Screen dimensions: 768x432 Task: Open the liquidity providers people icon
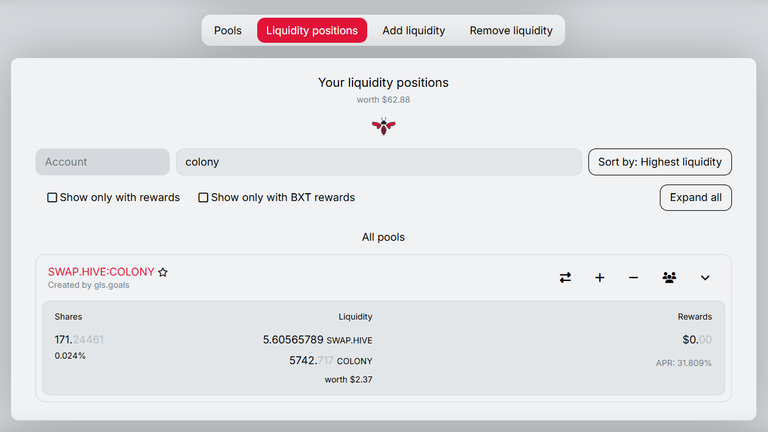pyautogui.click(x=669, y=278)
